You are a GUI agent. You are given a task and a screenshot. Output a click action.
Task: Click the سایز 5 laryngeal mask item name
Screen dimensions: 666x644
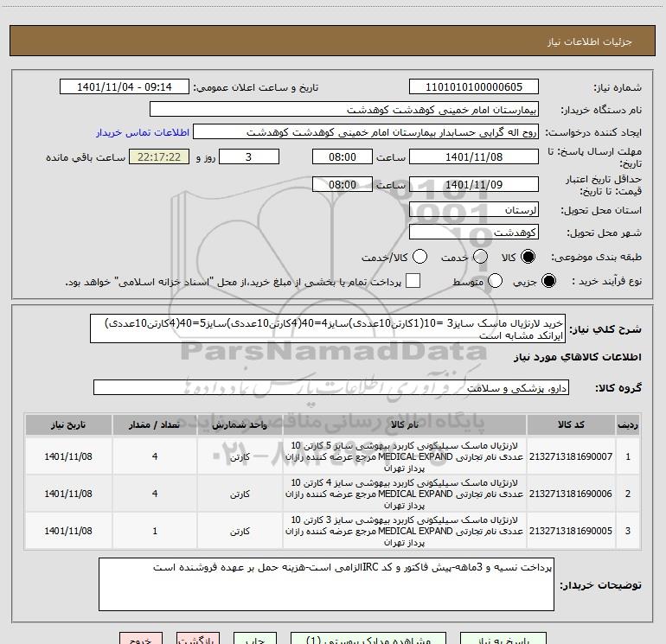coord(405,456)
